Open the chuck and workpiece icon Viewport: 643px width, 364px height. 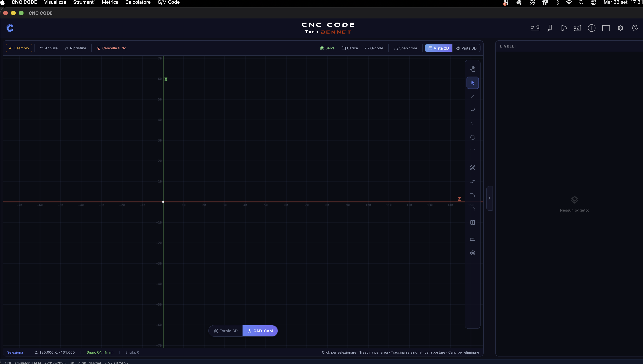563,28
